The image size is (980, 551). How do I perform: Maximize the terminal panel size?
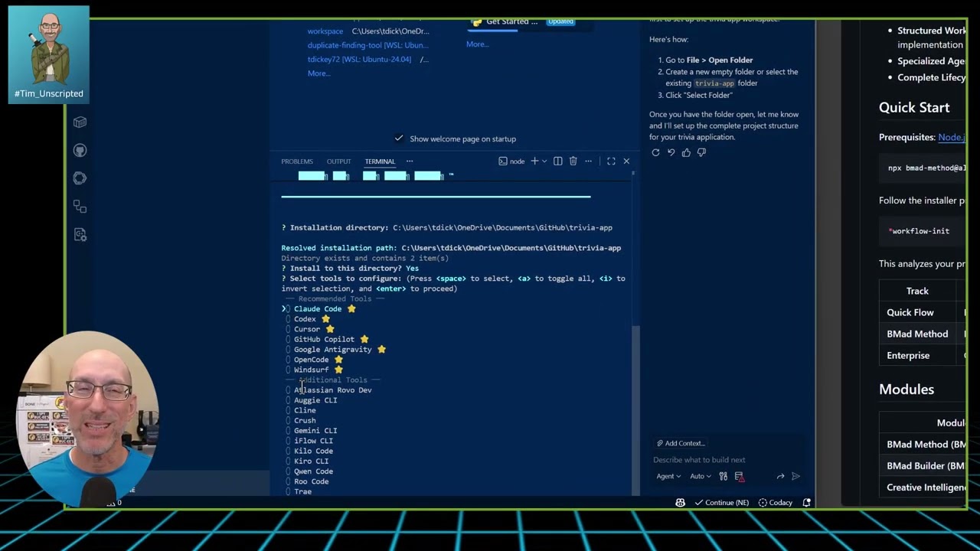point(611,161)
